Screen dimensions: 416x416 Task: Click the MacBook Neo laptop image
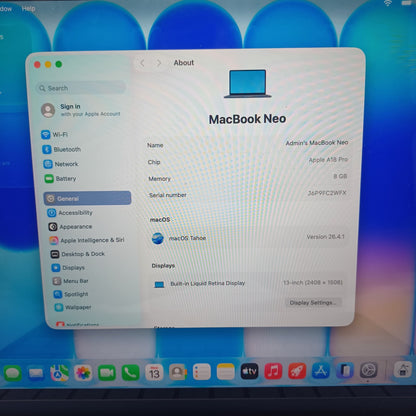(x=248, y=84)
